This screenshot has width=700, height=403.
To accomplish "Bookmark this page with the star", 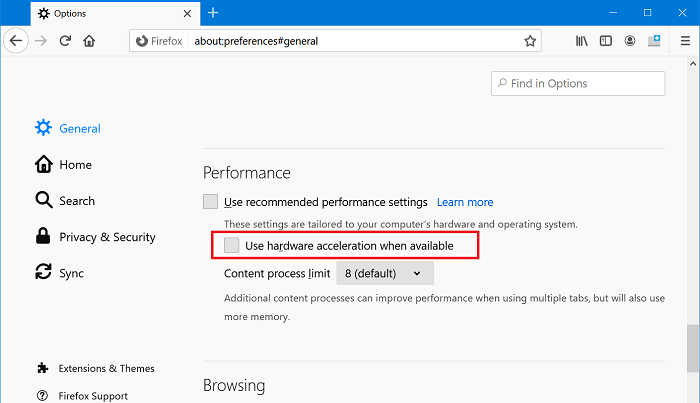I will tap(530, 41).
